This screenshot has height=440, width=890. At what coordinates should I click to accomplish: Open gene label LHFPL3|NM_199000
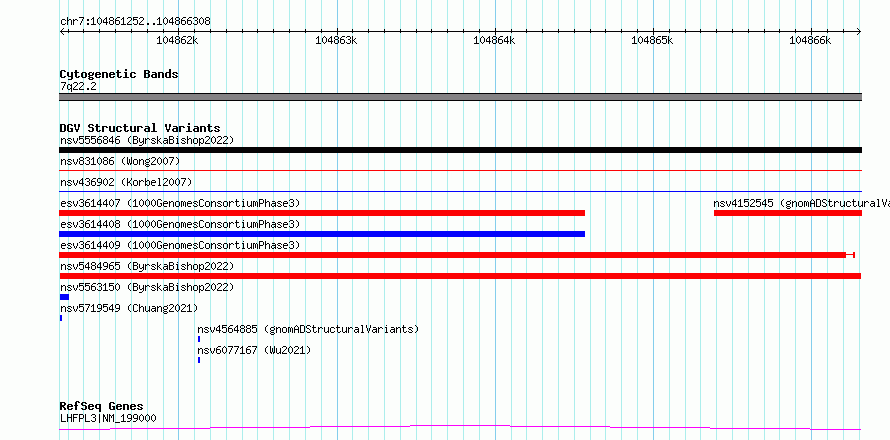[x=108, y=419]
